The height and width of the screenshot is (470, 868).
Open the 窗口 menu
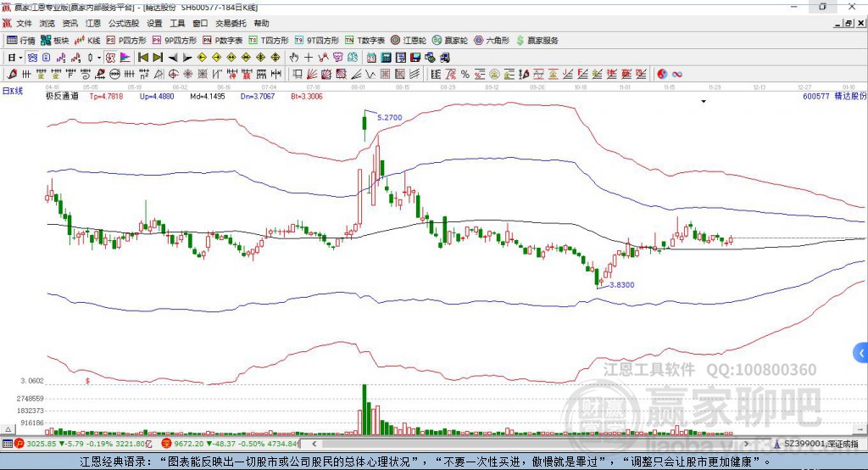click(x=200, y=23)
